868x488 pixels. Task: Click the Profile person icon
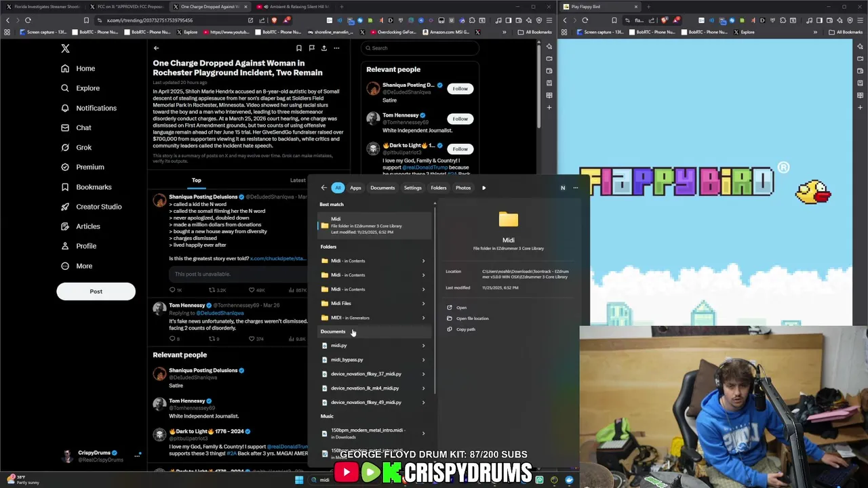[x=65, y=246]
